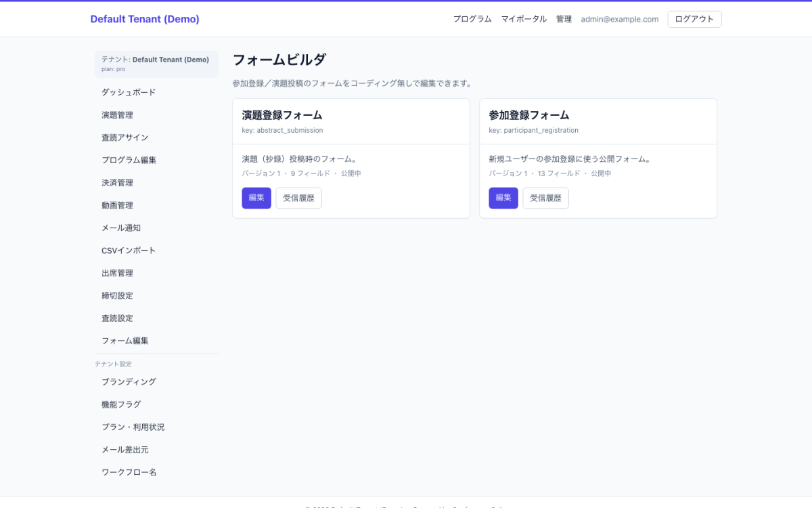Open 締切設定 sidebar link
The width and height of the screenshot is (812, 508).
pos(157,295)
